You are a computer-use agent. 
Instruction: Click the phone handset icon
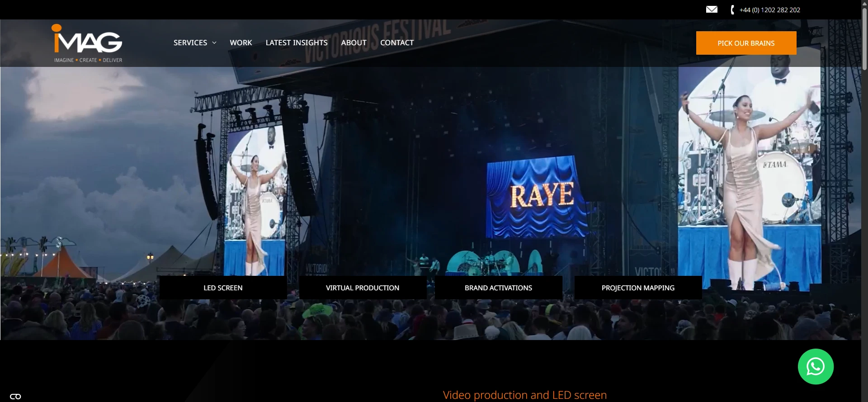[x=732, y=9]
